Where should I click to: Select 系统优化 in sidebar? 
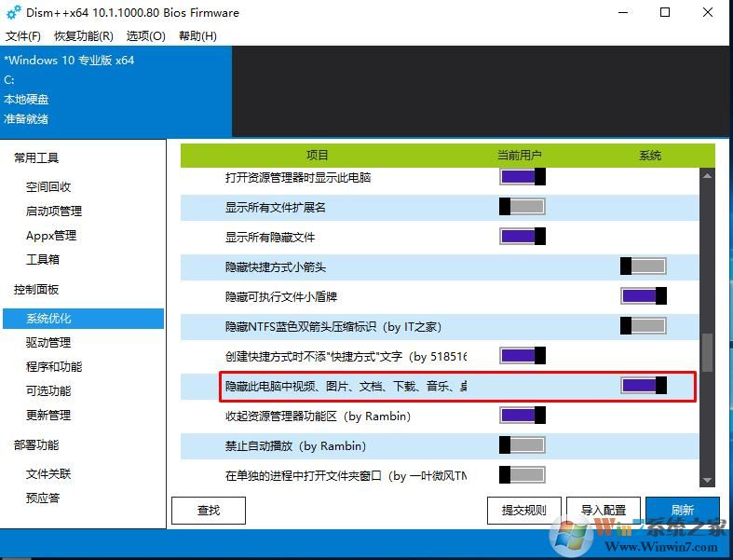pyautogui.click(x=83, y=318)
